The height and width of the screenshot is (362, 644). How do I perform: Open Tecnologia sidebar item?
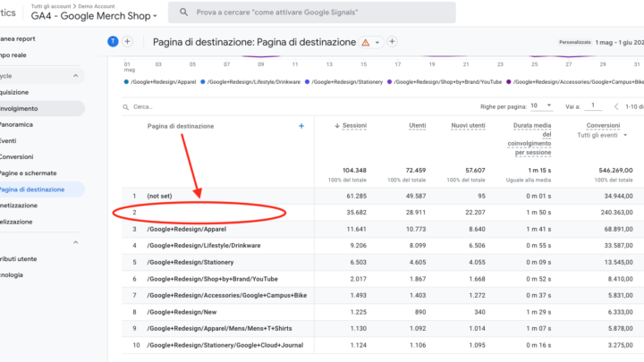12,275
